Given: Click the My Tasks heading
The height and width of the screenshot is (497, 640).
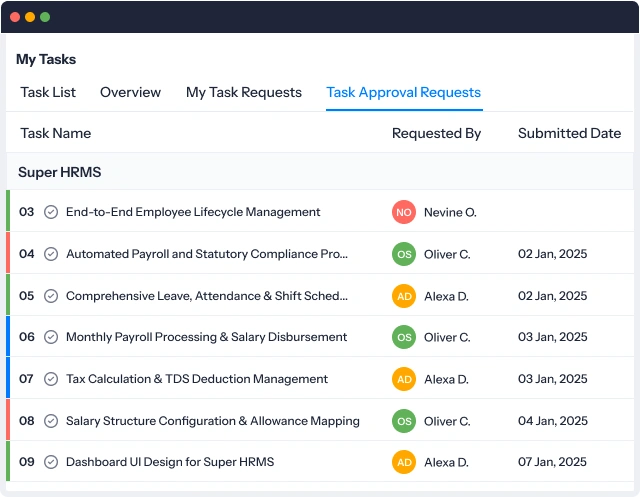Looking at the screenshot, I should (x=46, y=60).
